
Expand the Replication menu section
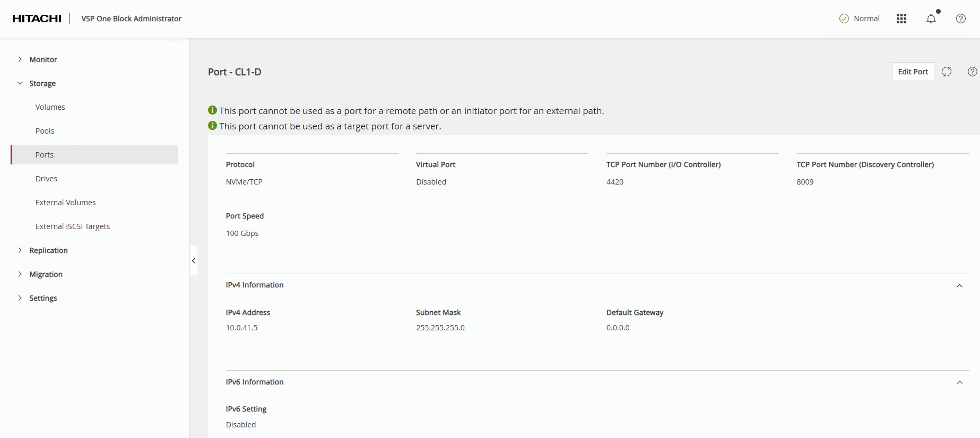[20, 250]
